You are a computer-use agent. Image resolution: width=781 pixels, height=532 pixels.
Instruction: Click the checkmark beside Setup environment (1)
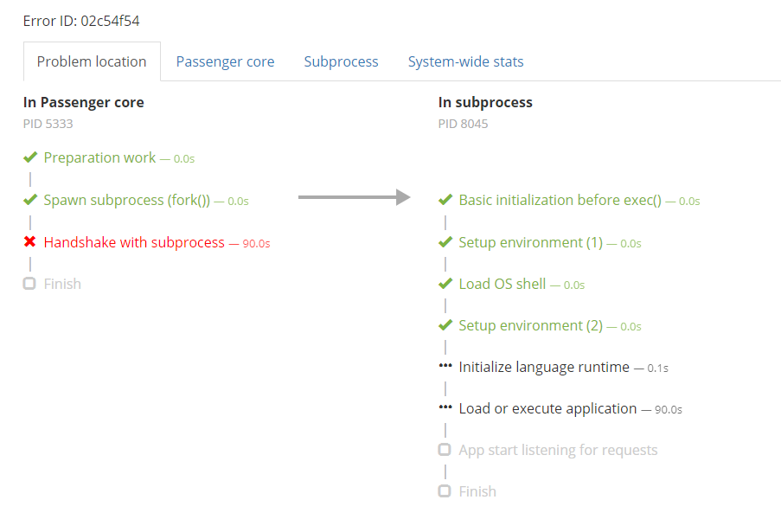[x=445, y=242]
